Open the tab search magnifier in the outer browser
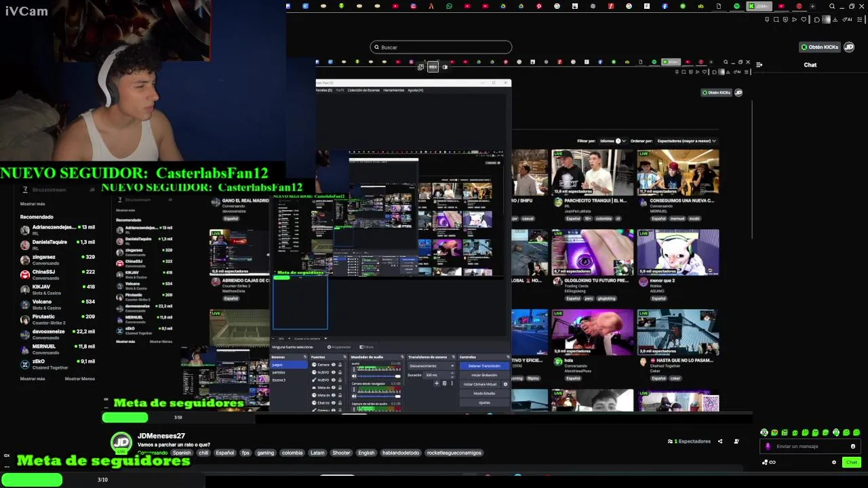868x488 pixels. 832,6
